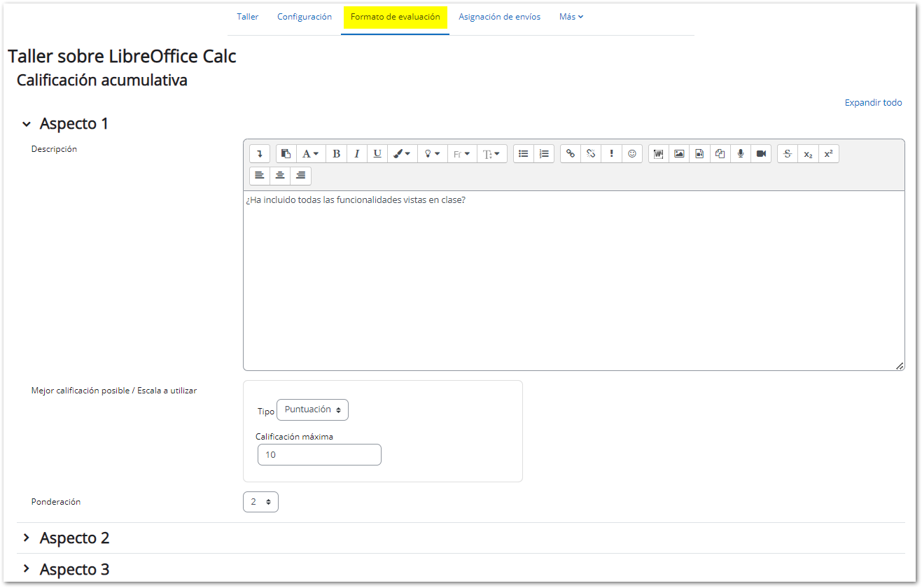The width and height of the screenshot is (922, 588).
Task: Click the Ponderación label
Action: click(56, 502)
